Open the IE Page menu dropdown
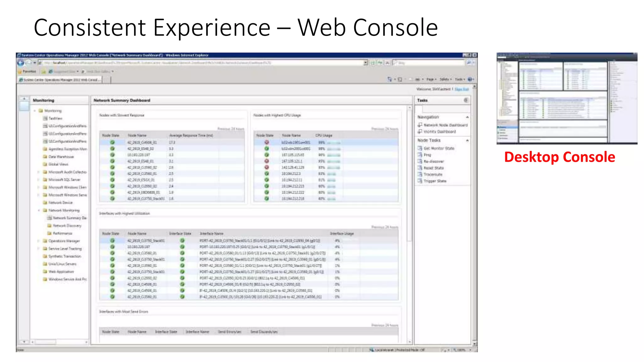644x362 pixels. pos(431,80)
